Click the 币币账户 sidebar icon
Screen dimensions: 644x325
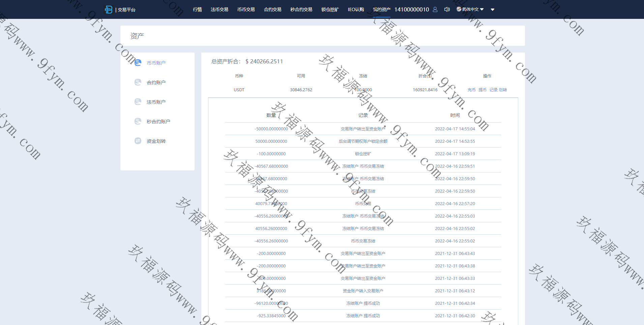click(138, 63)
